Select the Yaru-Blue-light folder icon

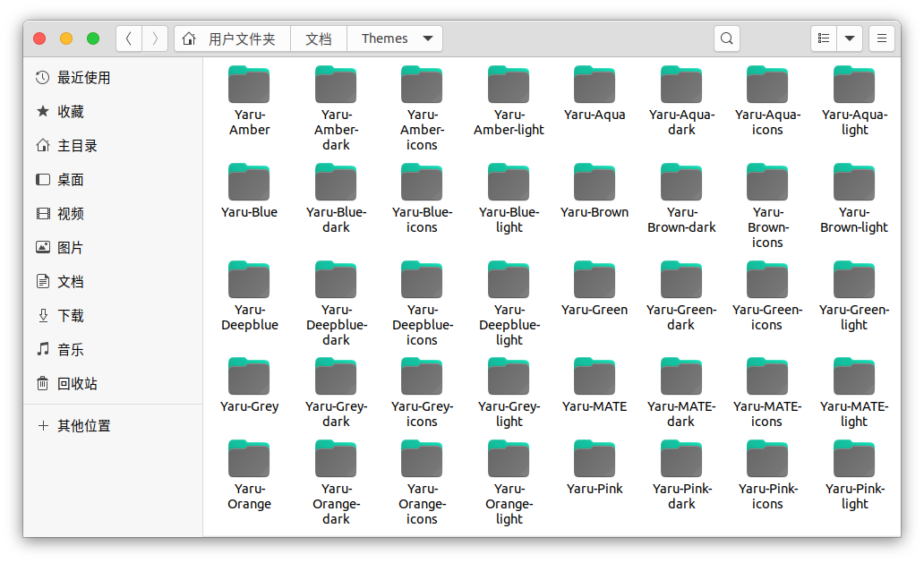508,182
